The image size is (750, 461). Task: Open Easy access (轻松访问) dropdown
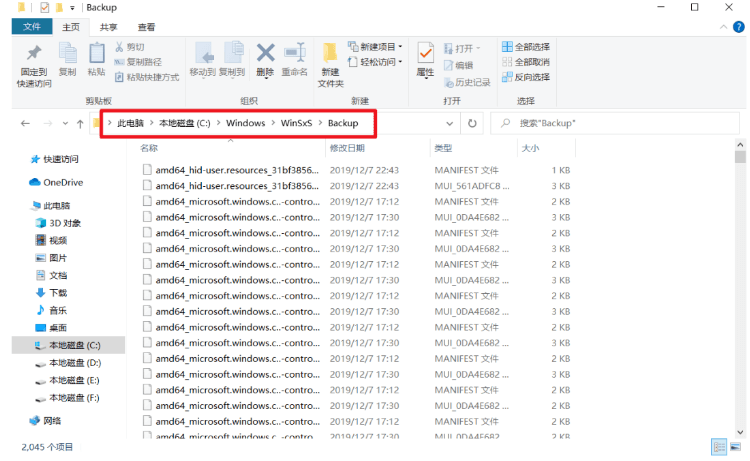pos(376,62)
